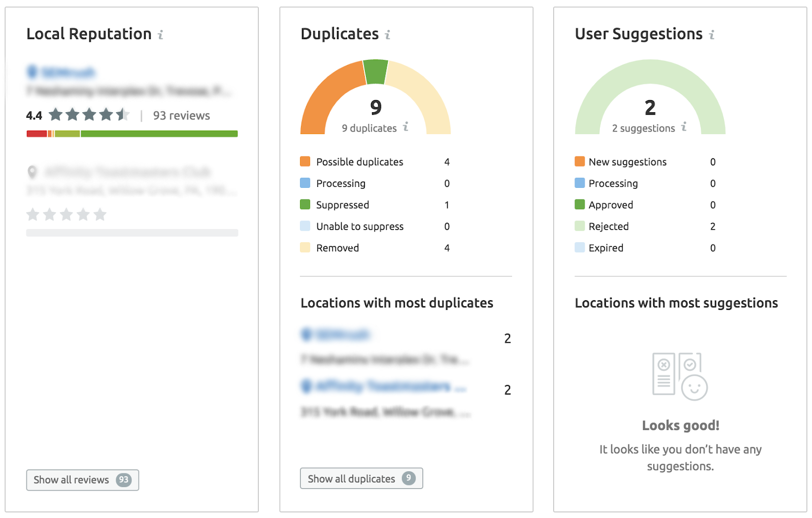This screenshot has height=518, width=812.
Task: Click the light green suggestions gauge arc
Action: (651, 72)
